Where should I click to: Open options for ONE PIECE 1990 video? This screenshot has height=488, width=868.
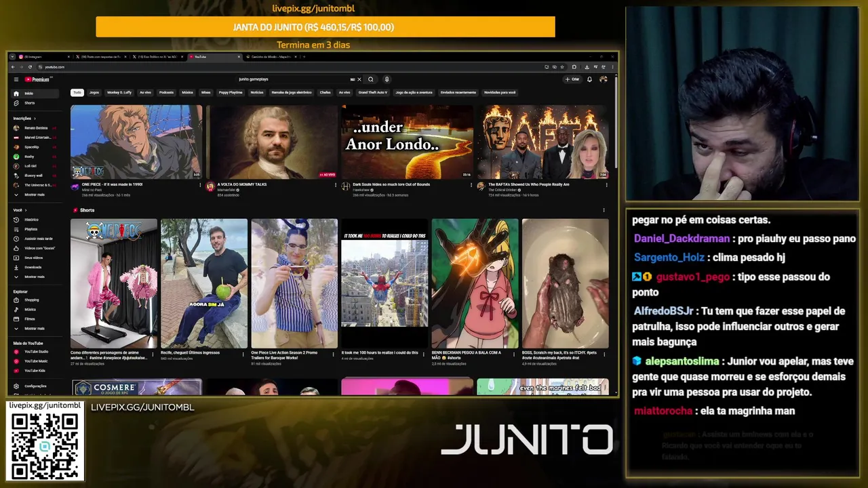click(x=200, y=185)
